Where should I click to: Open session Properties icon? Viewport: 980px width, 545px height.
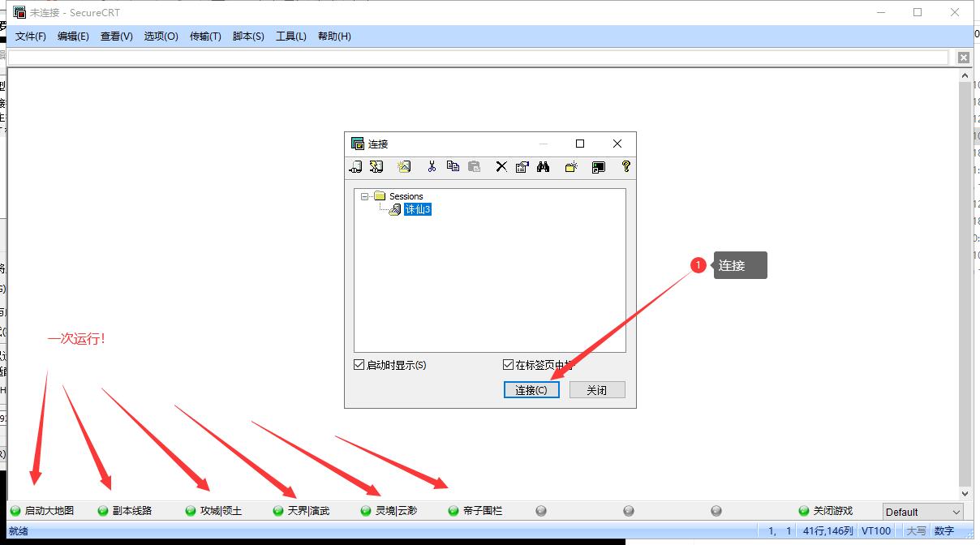(x=522, y=167)
